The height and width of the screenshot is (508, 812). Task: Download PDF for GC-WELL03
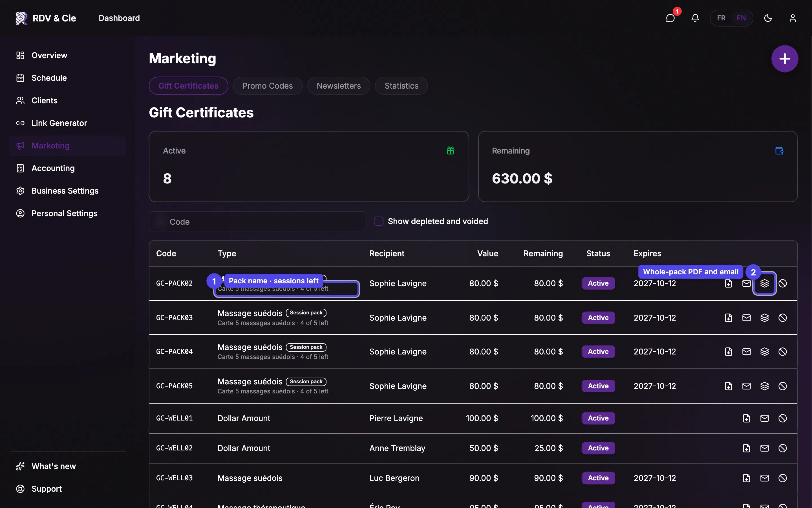[747, 478]
